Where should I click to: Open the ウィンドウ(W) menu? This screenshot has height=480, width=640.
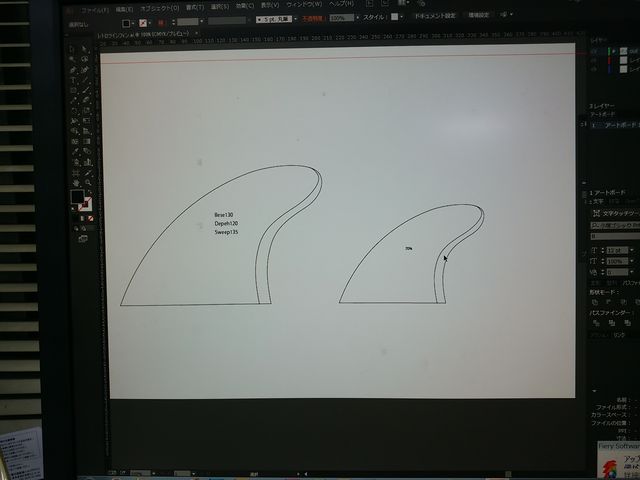point(304,4)
